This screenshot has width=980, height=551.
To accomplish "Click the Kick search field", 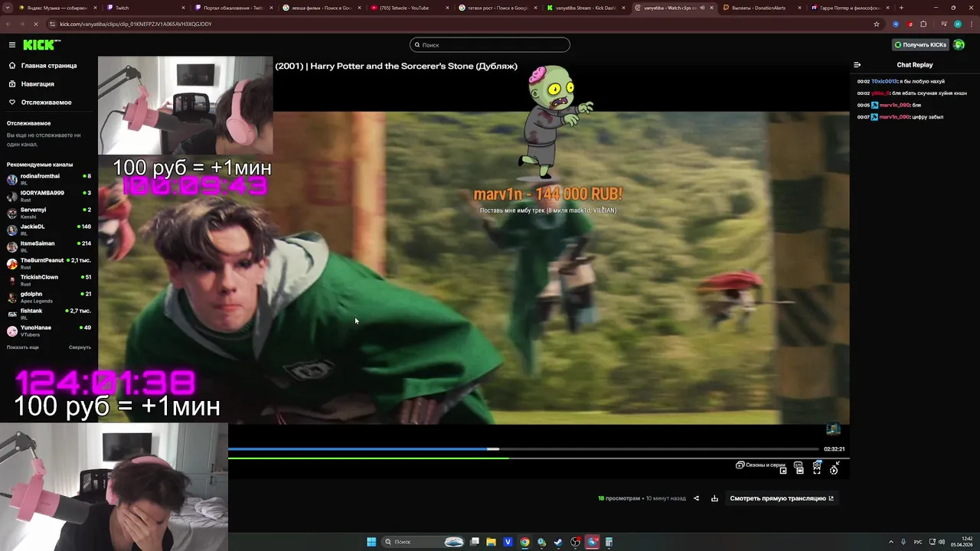I will 490,45.
